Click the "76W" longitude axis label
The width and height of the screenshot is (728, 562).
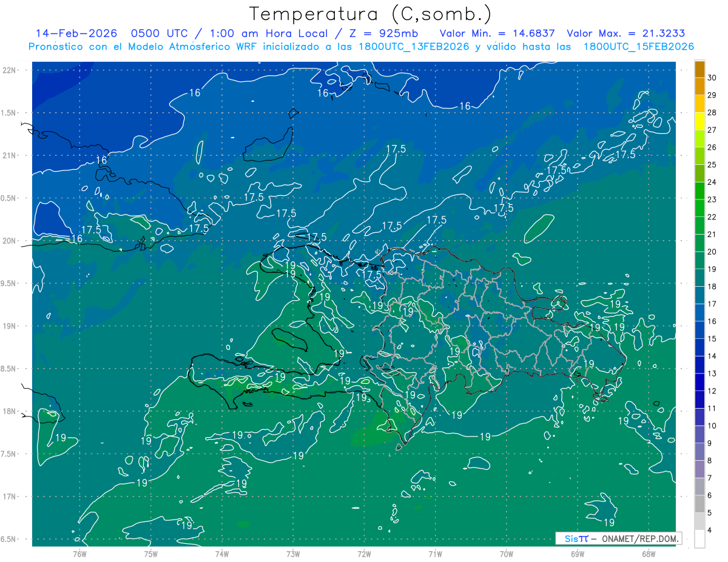(79, 554)
